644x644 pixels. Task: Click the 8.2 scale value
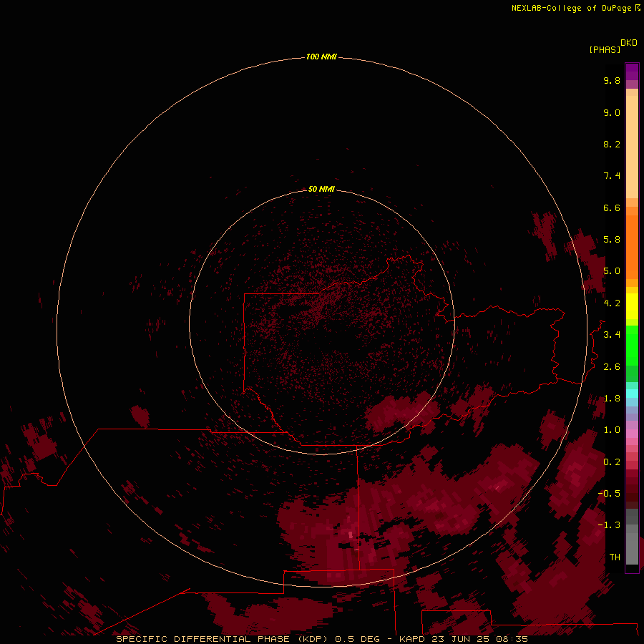click(612, 144)
